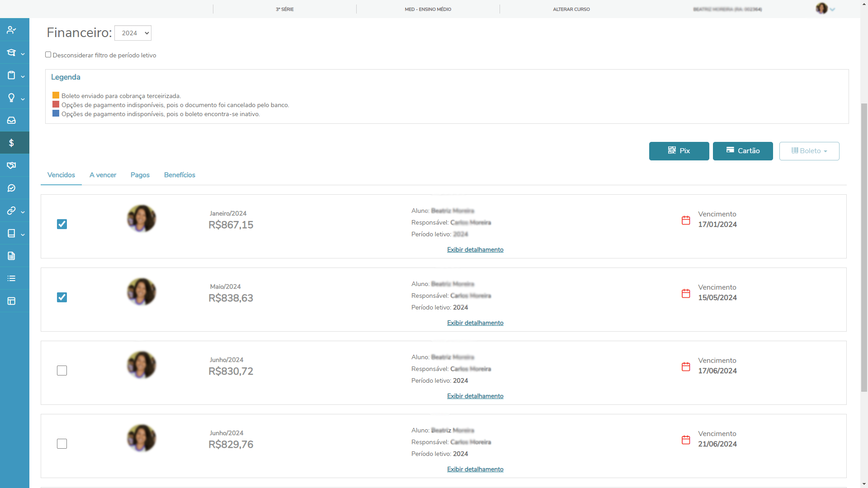The width and height of the screenshot is (868, 488).
Task: Switch to the Pagos tab
Action: (x=140, y=175)
